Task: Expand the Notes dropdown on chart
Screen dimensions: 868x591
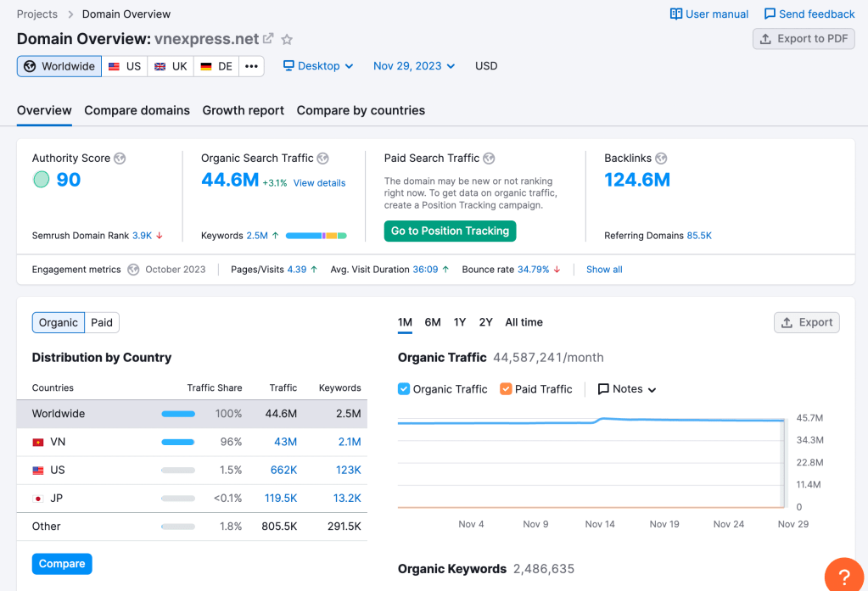Action: coord(627,389)
